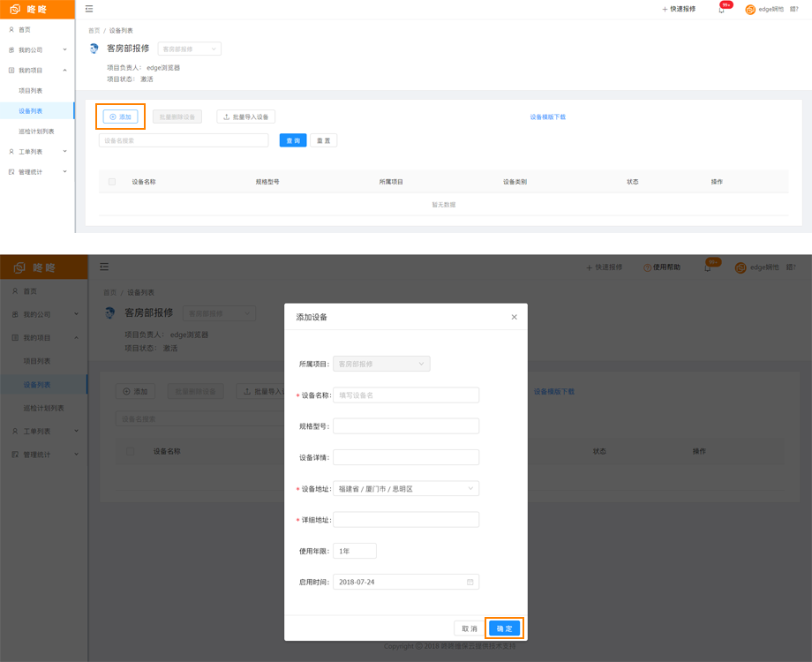Click the 详细地址 input field
Image resolution: width=812 pixels, height=662 pixels.
point(406,520)
